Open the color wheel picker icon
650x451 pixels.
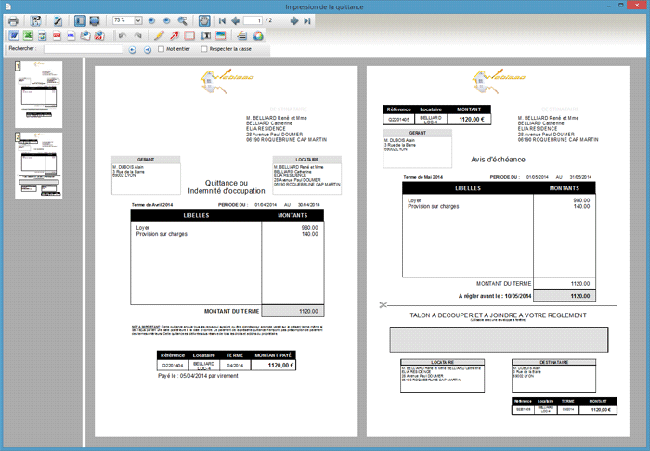click(x=258, y=35)
